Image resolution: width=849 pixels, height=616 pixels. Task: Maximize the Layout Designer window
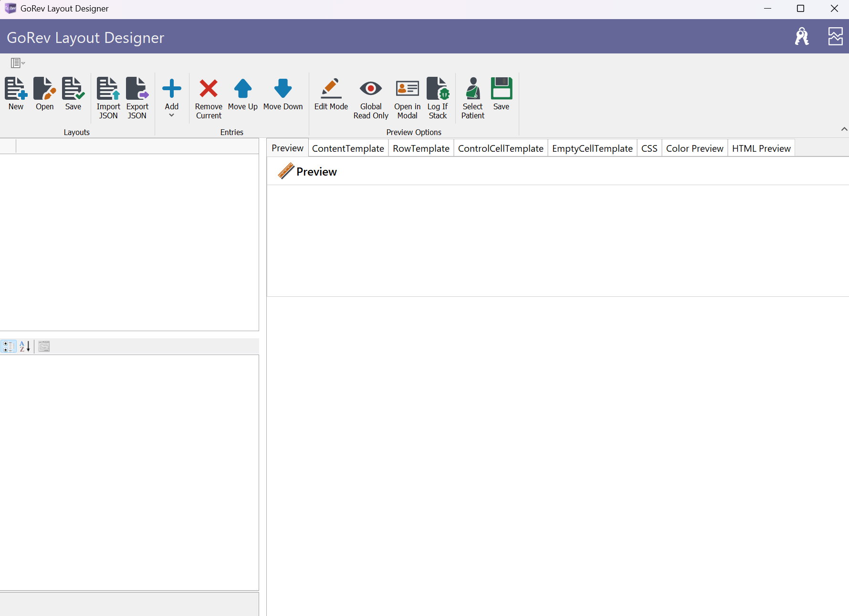[x=801, y=8]
